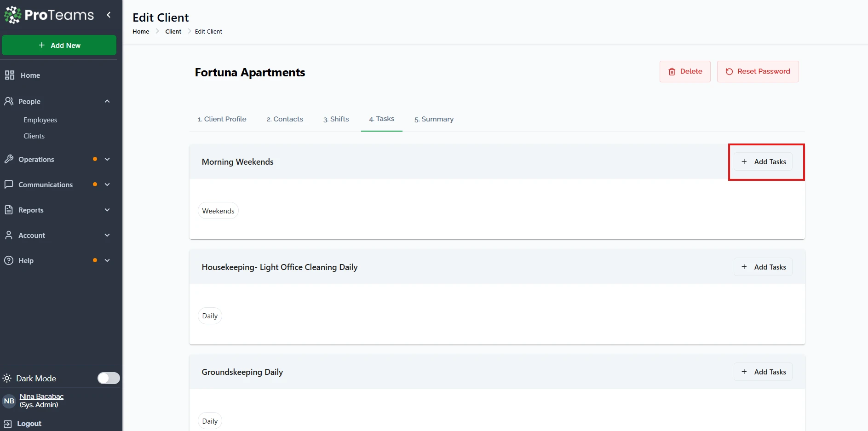Screen dimensions: 868x431
Task: Click the Nina Bacabac profile link
Action: [41, 397]
